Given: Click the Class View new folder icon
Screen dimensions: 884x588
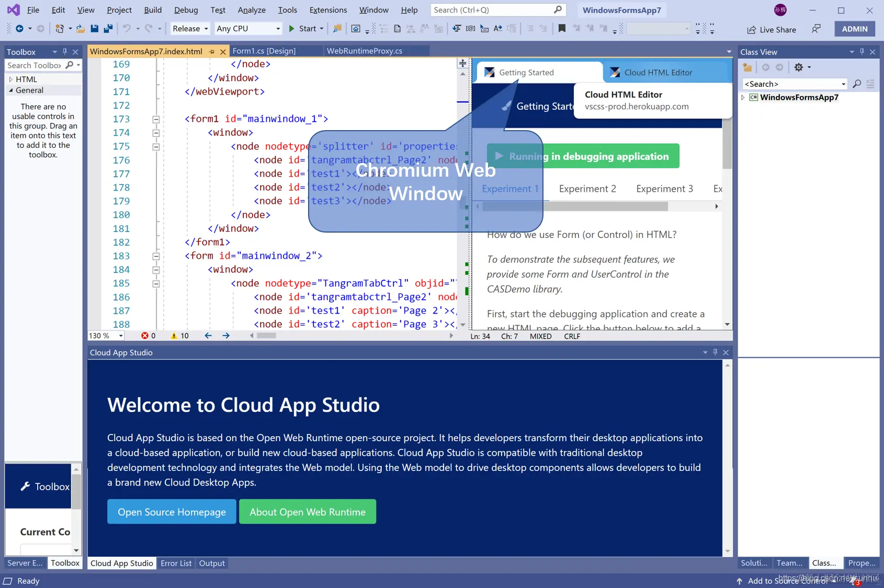Looking at the screenshot, I should (x=747, y=67).
